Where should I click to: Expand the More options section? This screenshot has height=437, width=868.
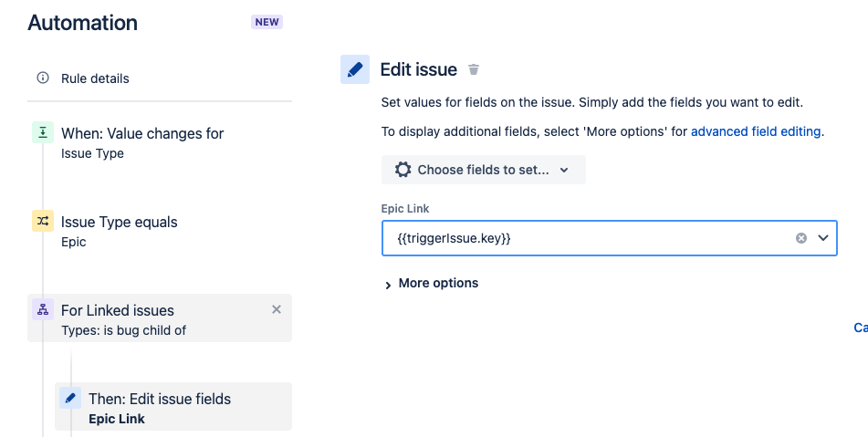coord(431,284)
